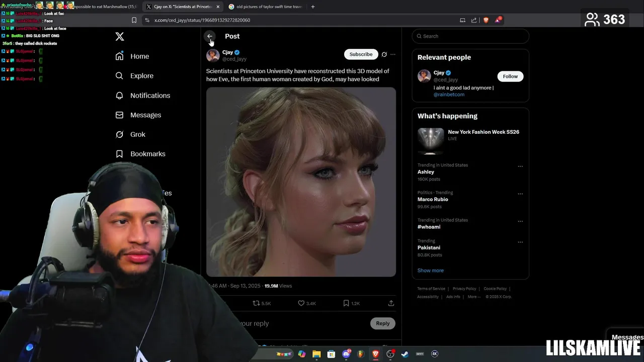Image resolution: width=644 pixels, height=362 pixels.
Task: Click the address bar URL
Action: (202, 20)
